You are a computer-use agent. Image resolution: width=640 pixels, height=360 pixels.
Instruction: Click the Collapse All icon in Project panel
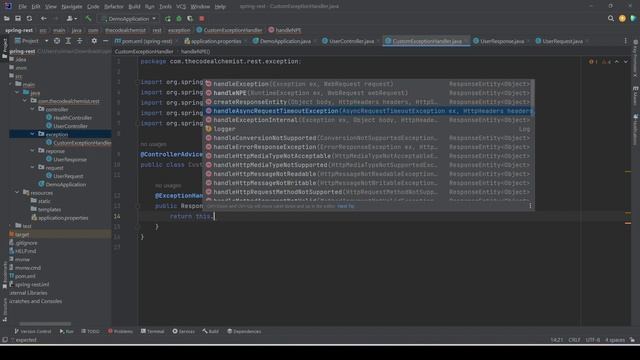[80, 41]
